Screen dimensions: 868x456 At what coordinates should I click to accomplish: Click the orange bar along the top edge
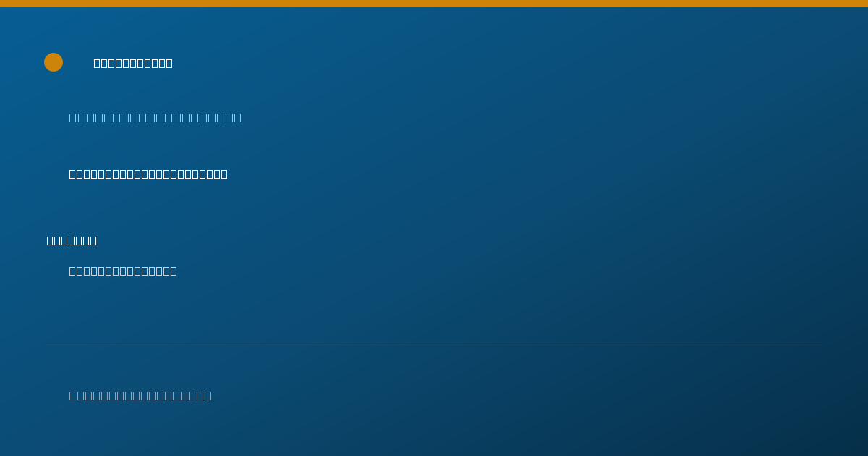tap(434, 4)
